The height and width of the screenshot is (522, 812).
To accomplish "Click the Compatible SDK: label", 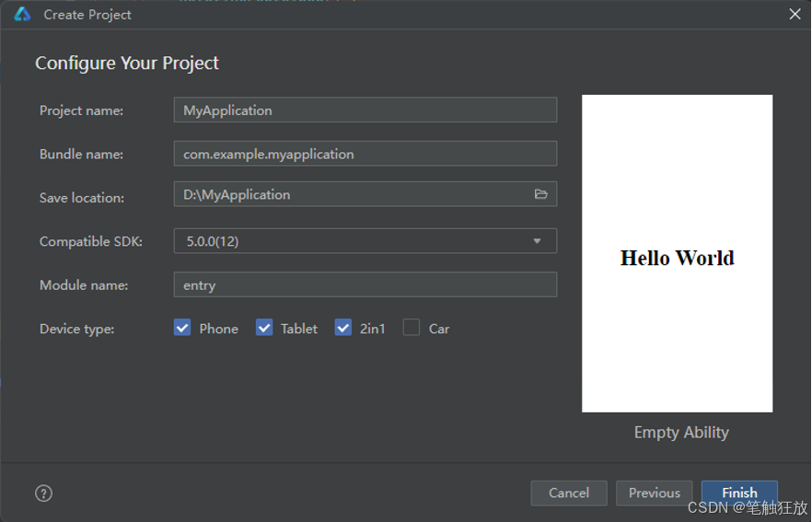I will point(90,242).
